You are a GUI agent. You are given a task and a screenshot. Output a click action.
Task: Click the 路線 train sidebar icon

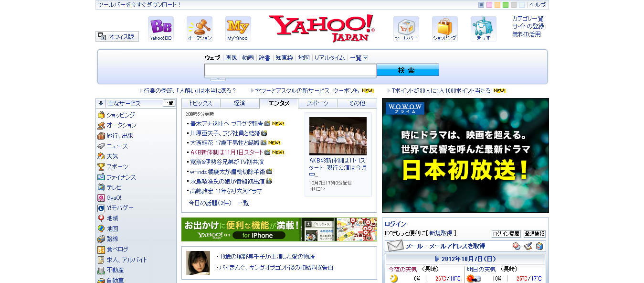pos(101,239)
